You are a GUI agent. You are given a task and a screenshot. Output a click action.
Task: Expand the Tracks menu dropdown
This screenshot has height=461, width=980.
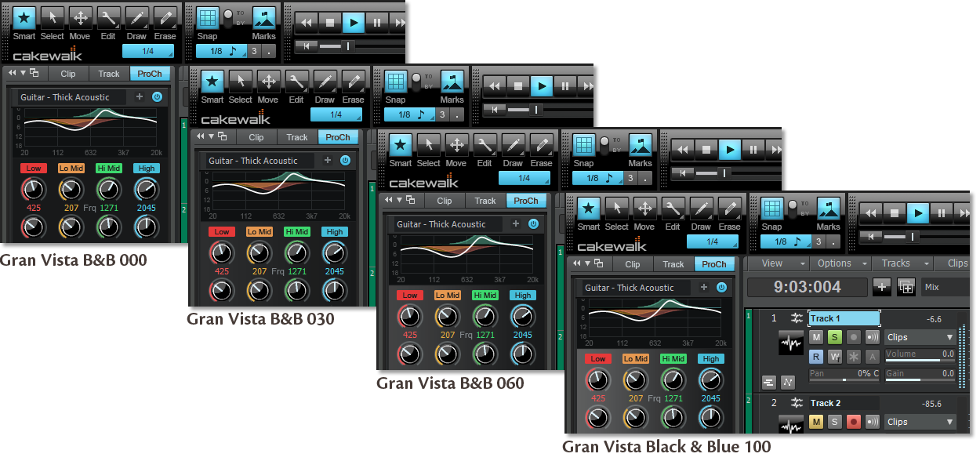903,263
